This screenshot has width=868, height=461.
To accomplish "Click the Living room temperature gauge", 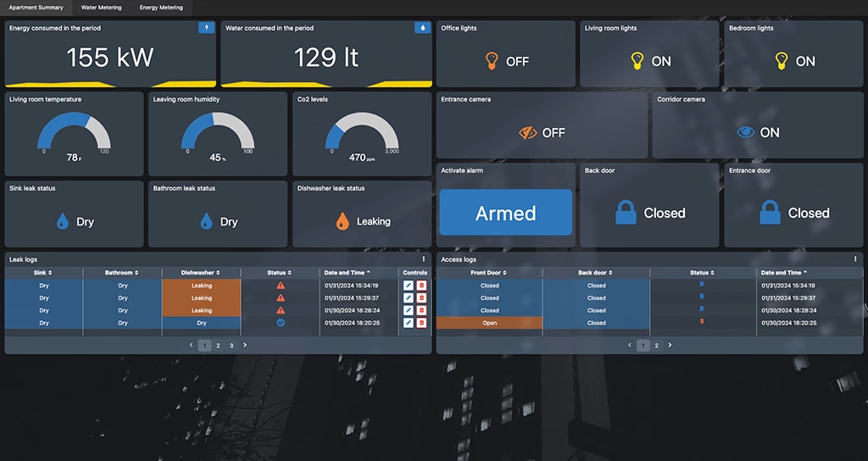I will pyautogui.click(x=75, y=131).
